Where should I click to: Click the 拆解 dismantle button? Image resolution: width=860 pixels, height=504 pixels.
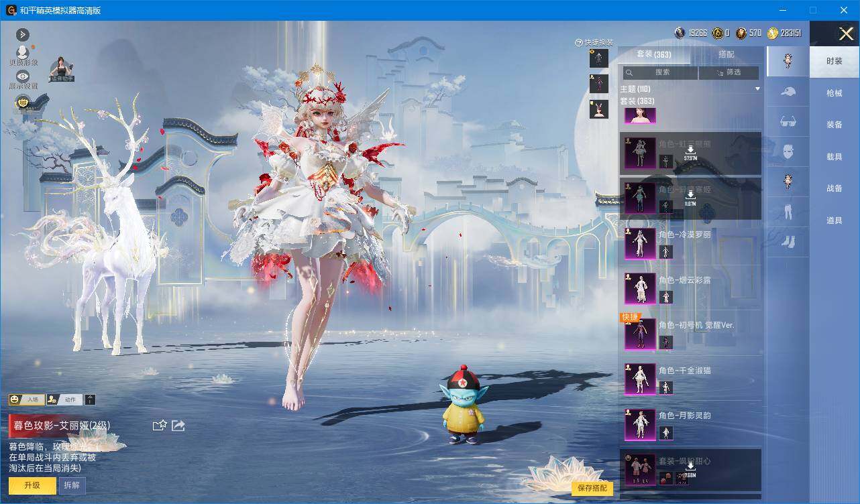tap(72, 485)
